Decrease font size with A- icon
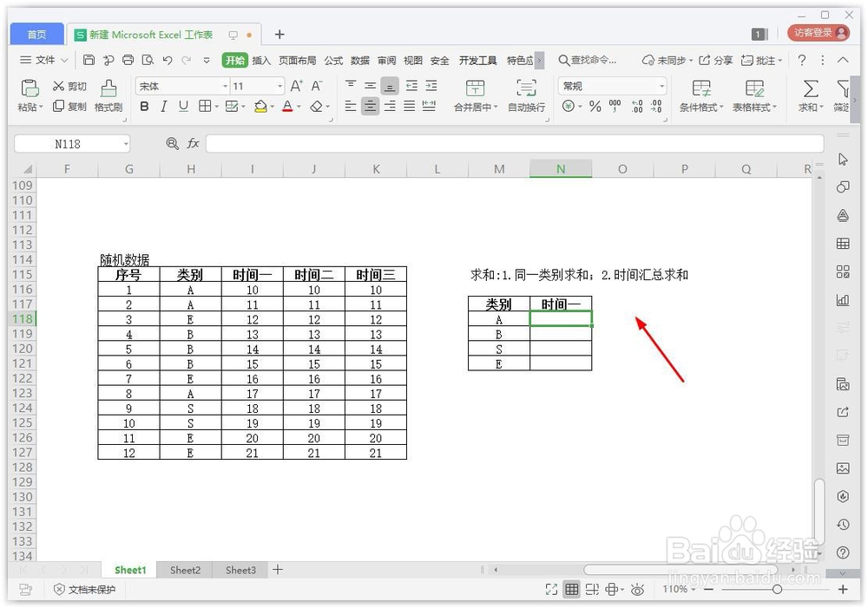Screen dimensions: 868x608 (x=317, y=86)
